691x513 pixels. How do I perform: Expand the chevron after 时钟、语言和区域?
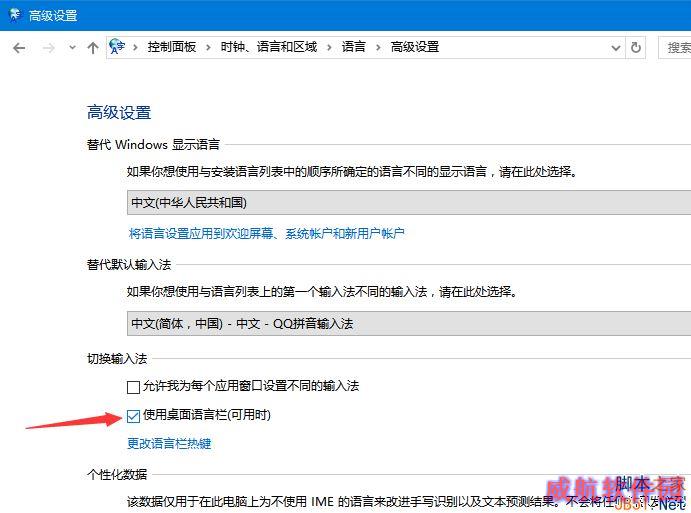[329, 47]
